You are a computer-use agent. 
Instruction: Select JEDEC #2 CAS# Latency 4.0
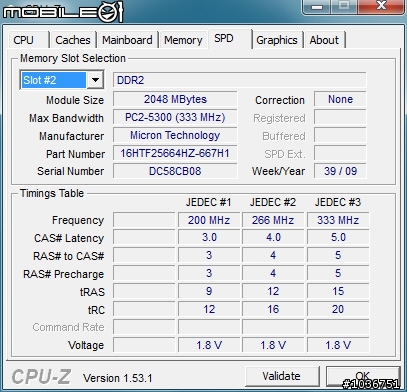pyautogui.click(x=273, y=238)
